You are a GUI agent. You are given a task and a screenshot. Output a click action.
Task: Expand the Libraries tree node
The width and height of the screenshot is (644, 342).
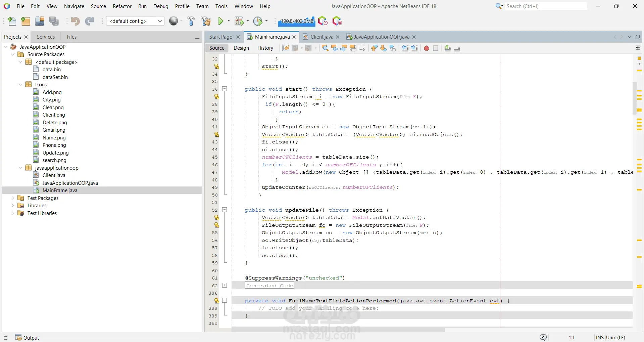(13, 206)
